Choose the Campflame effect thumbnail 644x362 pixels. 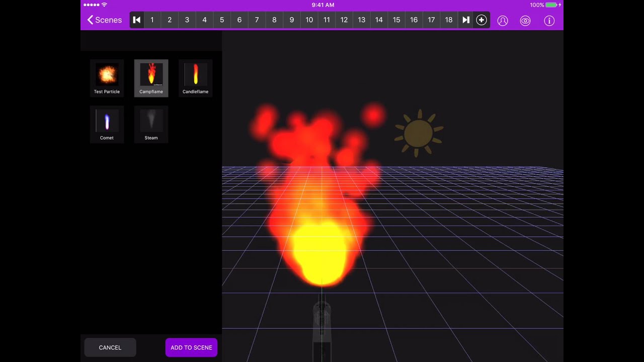[x=151, y=78]
